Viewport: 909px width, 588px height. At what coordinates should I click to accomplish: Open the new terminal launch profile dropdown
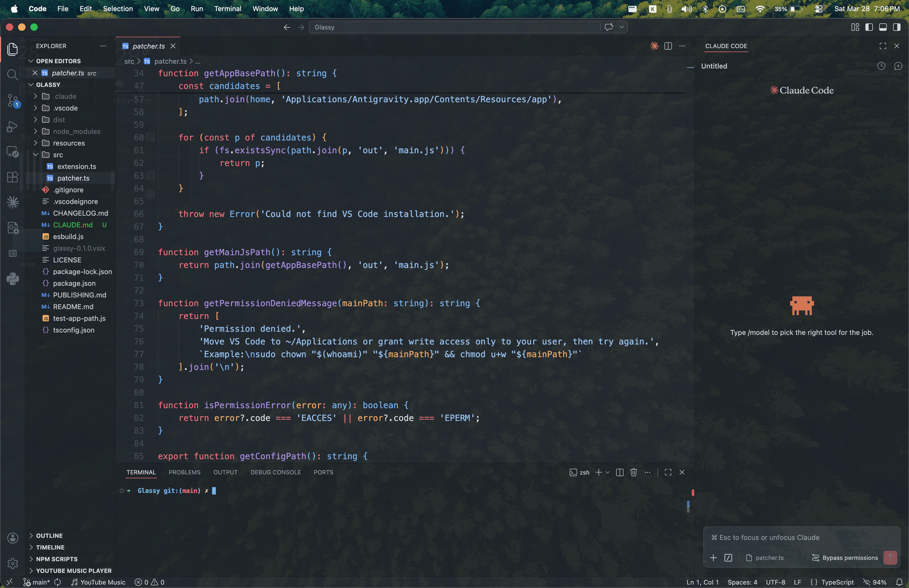pos(608,472)
